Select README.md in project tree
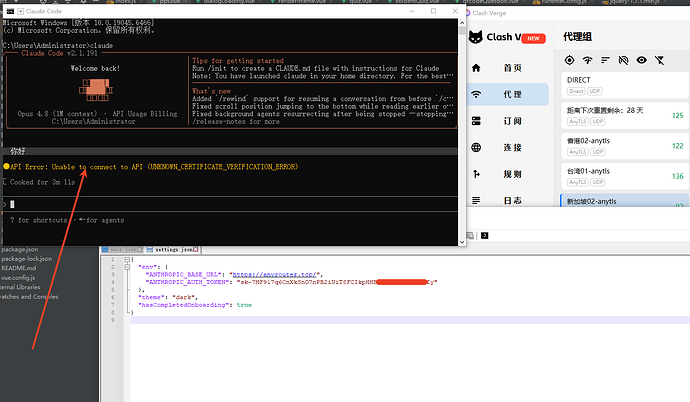Image resolution: width=690 pixels, height=402 pixels. (18, 268)
